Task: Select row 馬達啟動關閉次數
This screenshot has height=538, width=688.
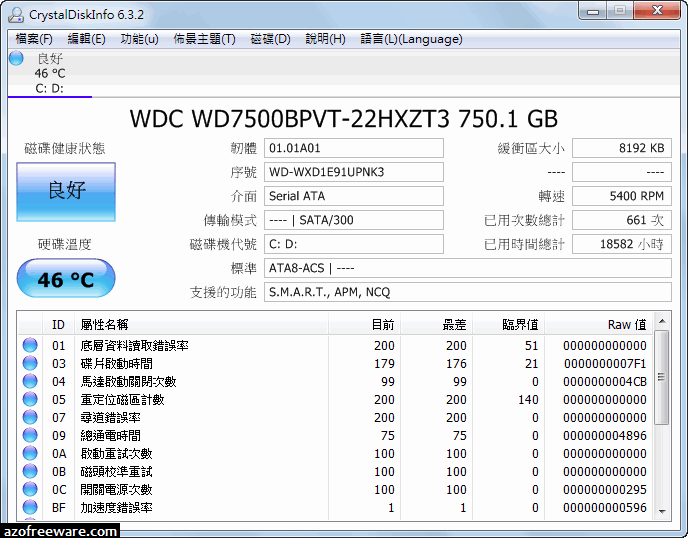Action: click(x=335, y=381)
